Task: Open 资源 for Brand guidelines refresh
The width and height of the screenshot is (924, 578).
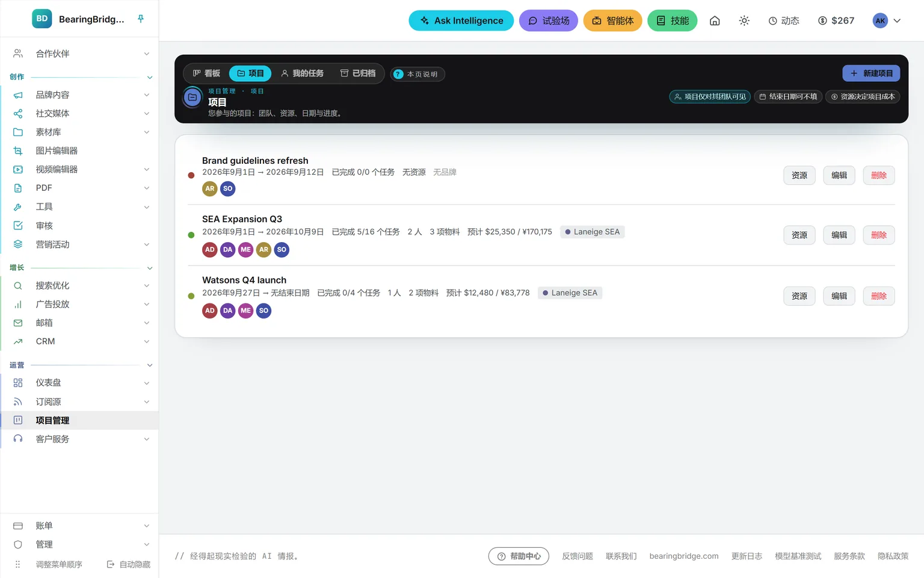Action: (799, 175)
